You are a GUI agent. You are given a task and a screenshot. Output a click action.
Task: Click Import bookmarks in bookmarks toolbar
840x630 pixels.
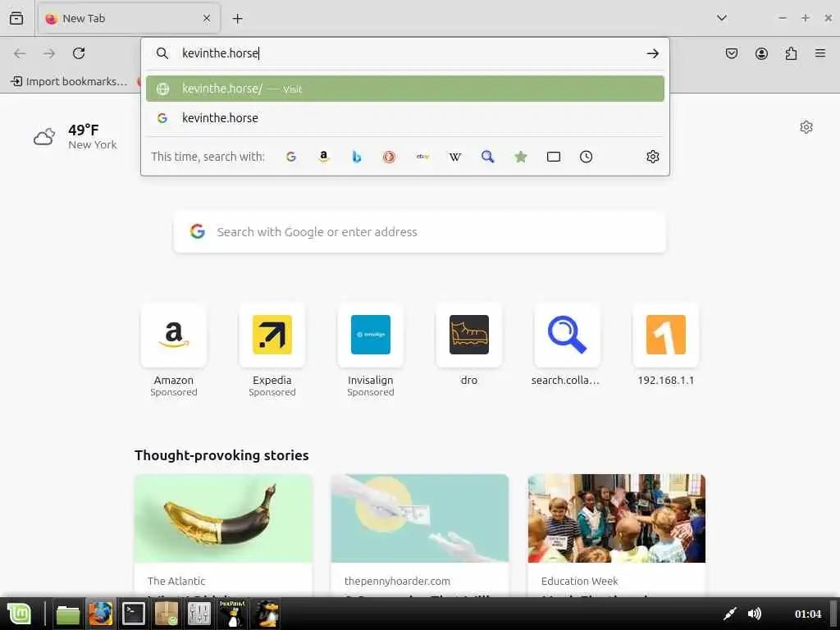pyautogui.click(x=69, y=81)
